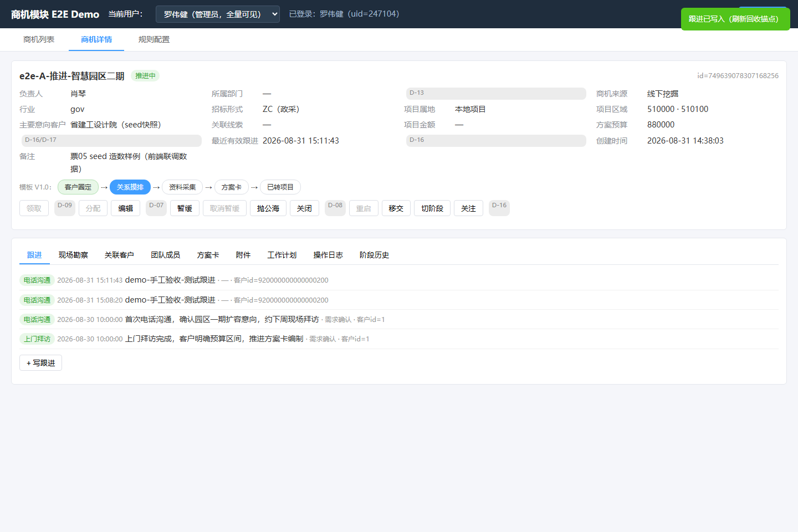
Task: Dismiss the green 跟进已写入 notification
Action: 735,19
